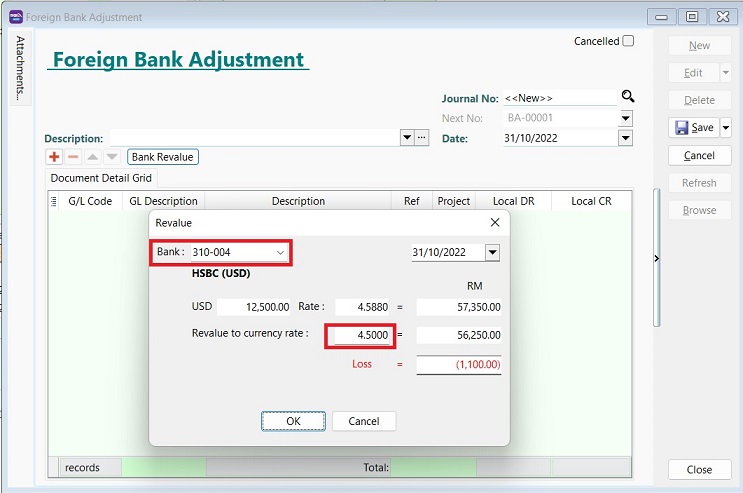Click the side panel collapse arrow
Screen dimensions: 743x493
[656, 258]
